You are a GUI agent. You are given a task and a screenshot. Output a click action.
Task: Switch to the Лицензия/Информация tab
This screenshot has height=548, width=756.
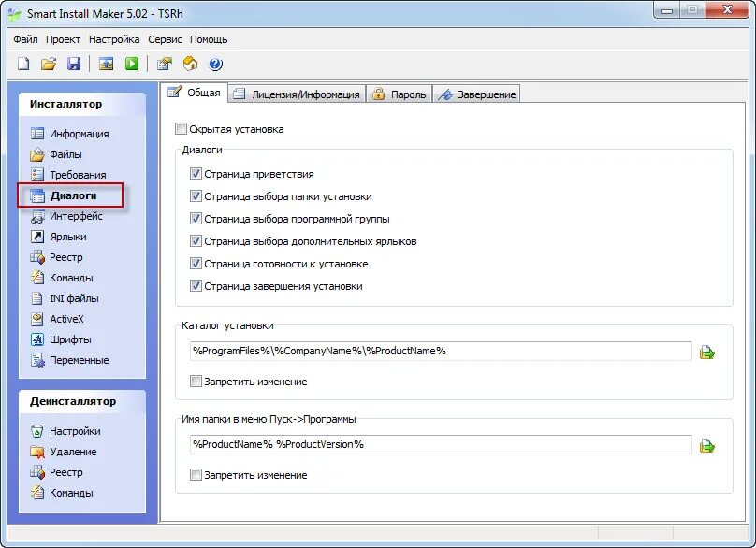click(297, 94)
